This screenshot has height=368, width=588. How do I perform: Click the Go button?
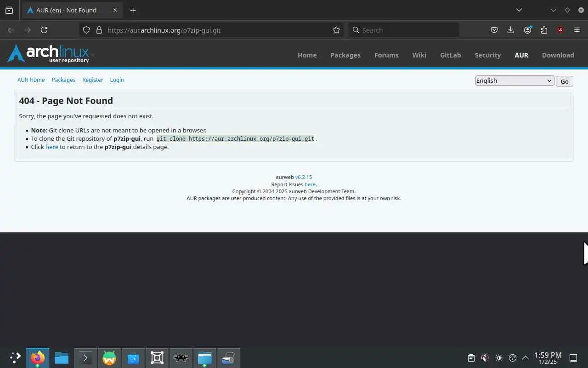click(564, 81)
